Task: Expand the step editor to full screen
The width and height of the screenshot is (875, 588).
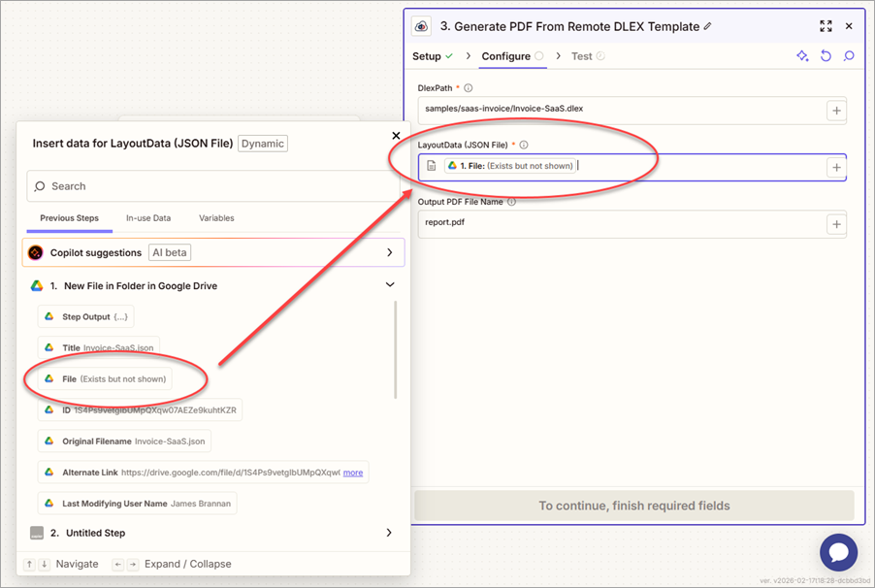Action: 826,27
